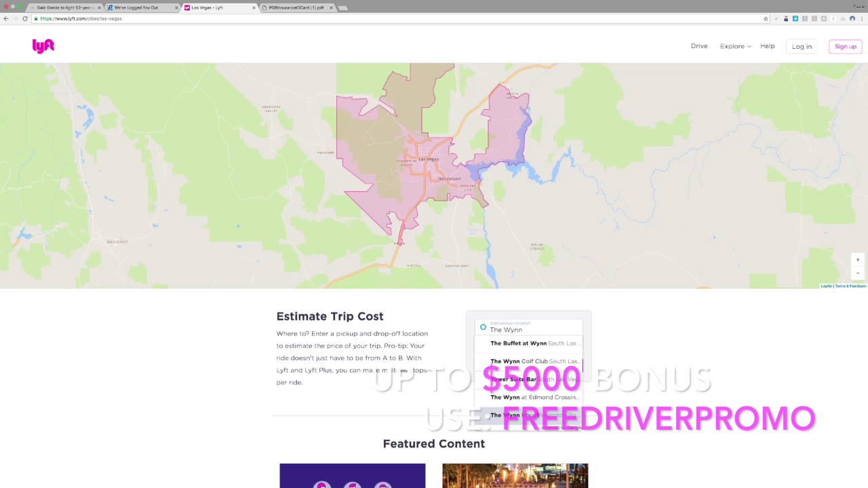
Task: Click the pickup location field containing The Wynn
Action: (x=529, y=327)
